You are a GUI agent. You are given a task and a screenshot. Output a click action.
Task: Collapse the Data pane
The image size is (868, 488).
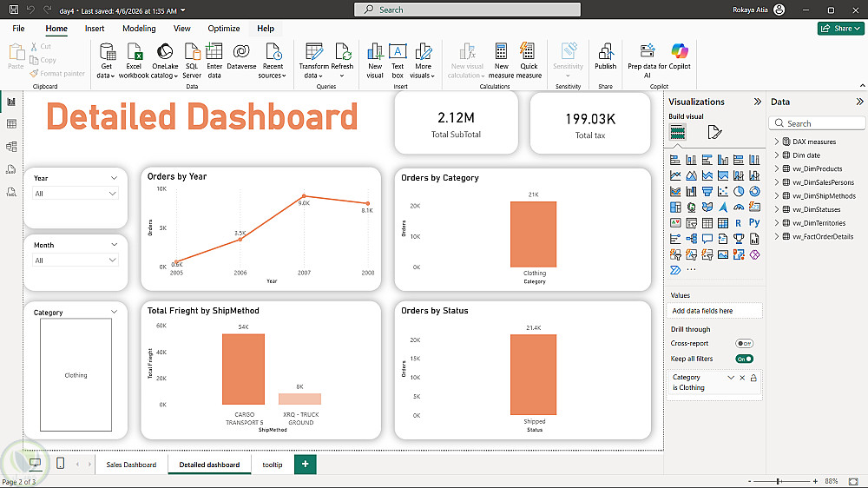[x=859, y=102]
